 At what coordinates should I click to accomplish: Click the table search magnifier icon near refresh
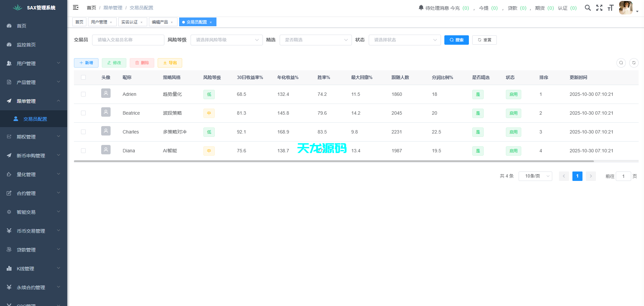point(621,63)
